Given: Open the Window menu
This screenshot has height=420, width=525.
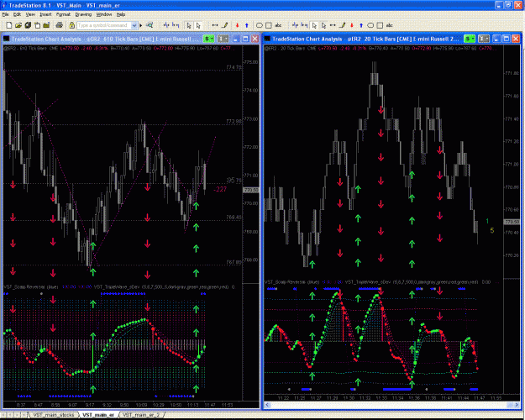Looking at the screenshot, I should (x=104, y=14).
